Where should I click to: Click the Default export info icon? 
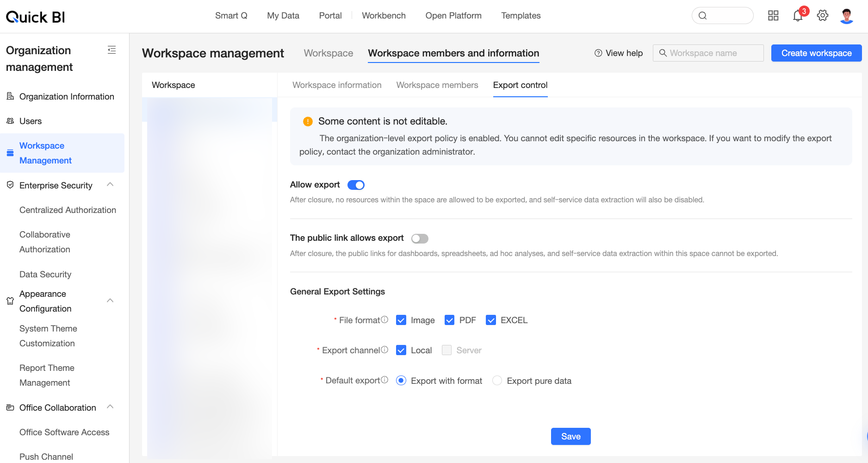point(384,380)
